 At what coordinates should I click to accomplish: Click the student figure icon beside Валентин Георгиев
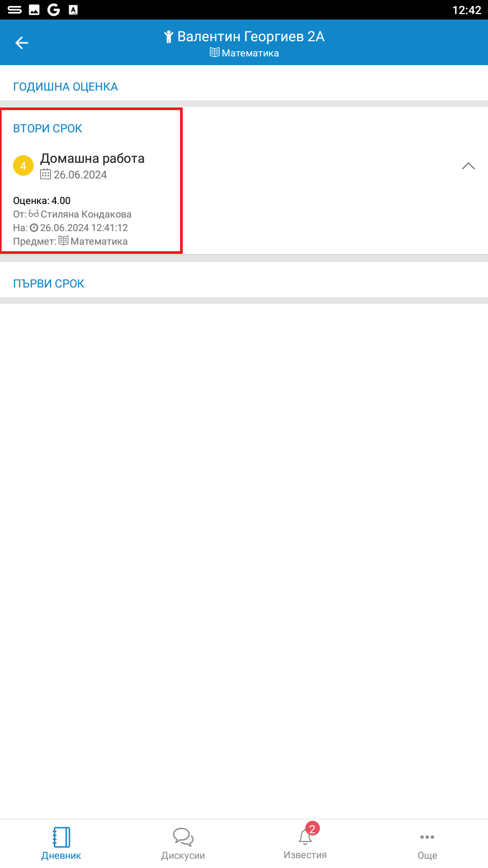(169, 37)
